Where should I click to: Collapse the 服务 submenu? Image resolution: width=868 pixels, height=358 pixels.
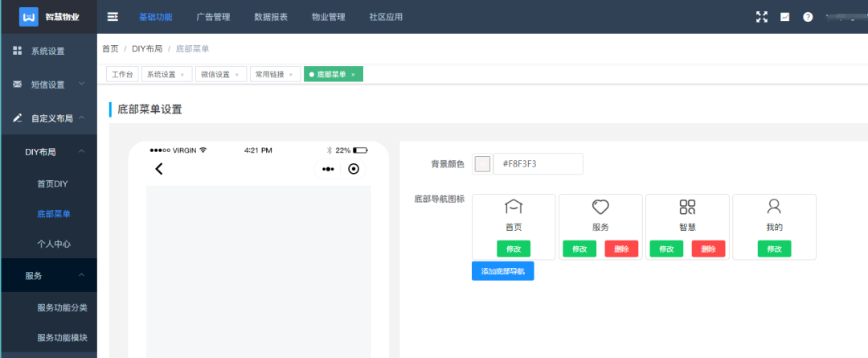point(81,275)
